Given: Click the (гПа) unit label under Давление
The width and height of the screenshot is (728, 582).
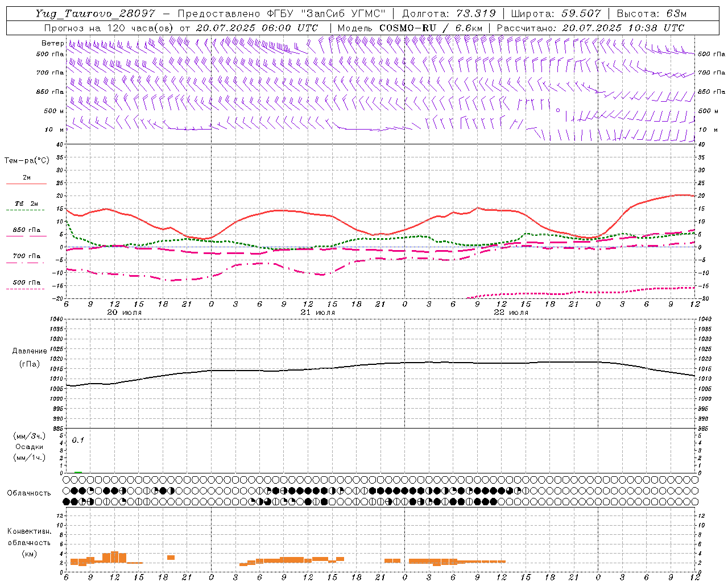Looking at the screenshot, I should point(30,364).
